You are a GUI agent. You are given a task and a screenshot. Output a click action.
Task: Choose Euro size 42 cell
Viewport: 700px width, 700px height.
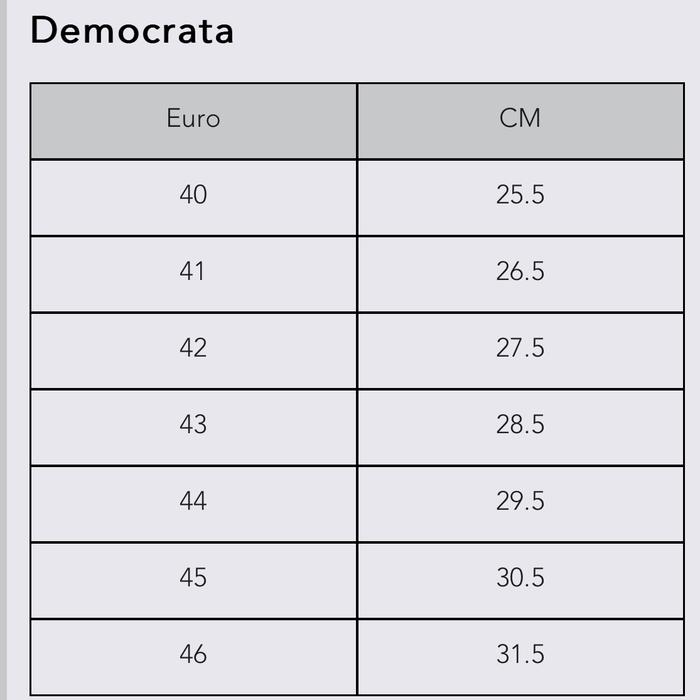pyautogui.click(x=193, y=347)
